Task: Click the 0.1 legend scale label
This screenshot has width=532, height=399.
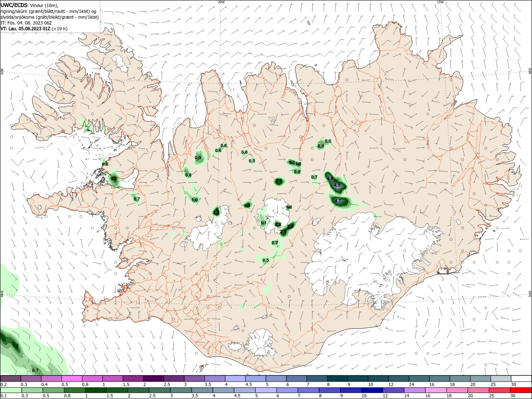Action: coord(3,396)
